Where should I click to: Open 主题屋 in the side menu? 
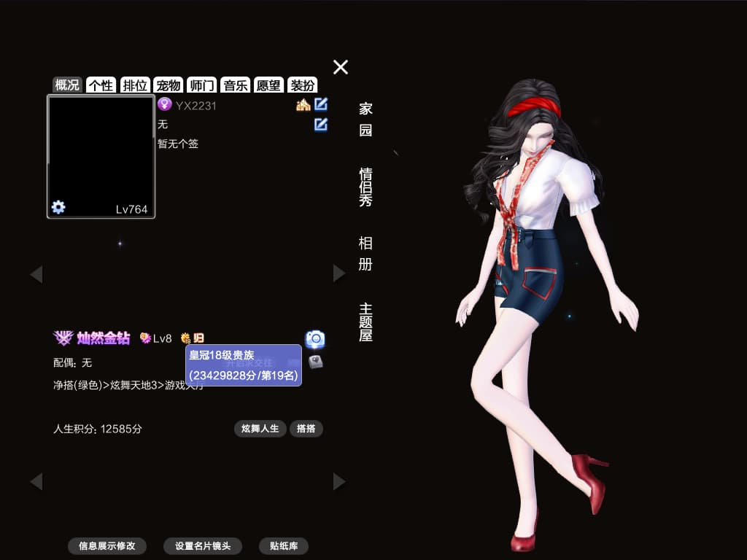click(x=365, y=322)
